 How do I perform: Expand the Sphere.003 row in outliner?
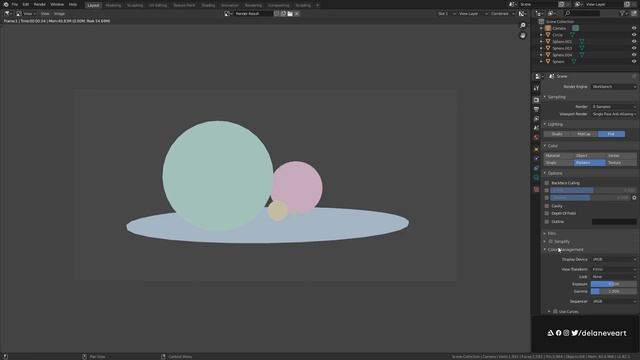(541, 48)
